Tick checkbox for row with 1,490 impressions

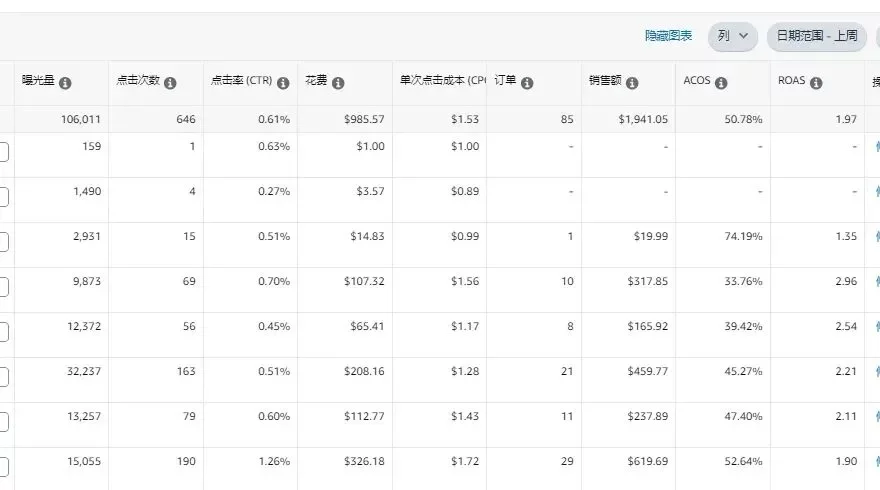click(3, 196)
